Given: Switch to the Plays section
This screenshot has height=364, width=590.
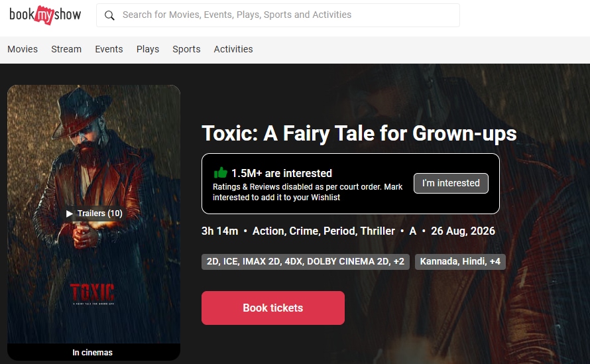Looking at the screenshot, I should (147, 49).
